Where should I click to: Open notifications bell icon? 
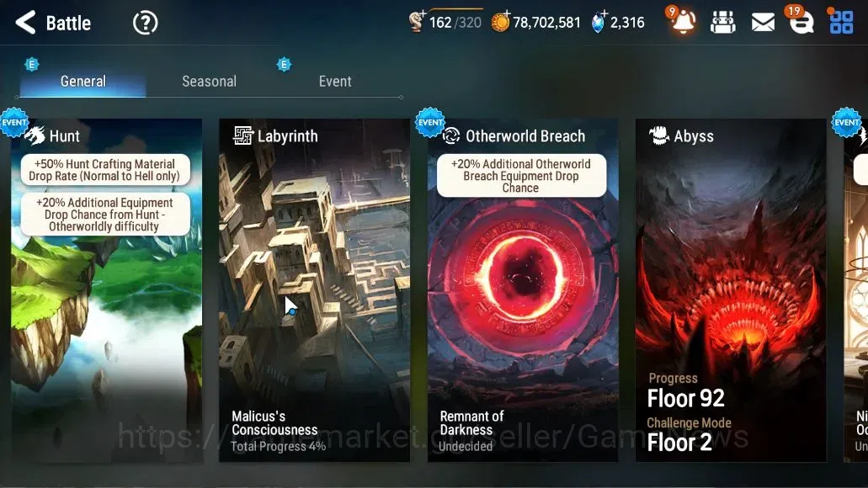[x=683, y=22]
